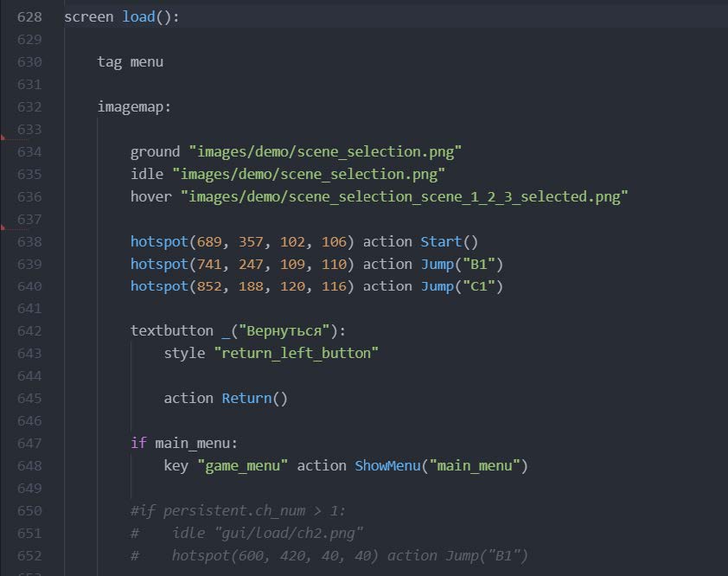This screenshot has height=576, width=728.
Task: Click the "game_menu" string
Action: coord(242,466)
